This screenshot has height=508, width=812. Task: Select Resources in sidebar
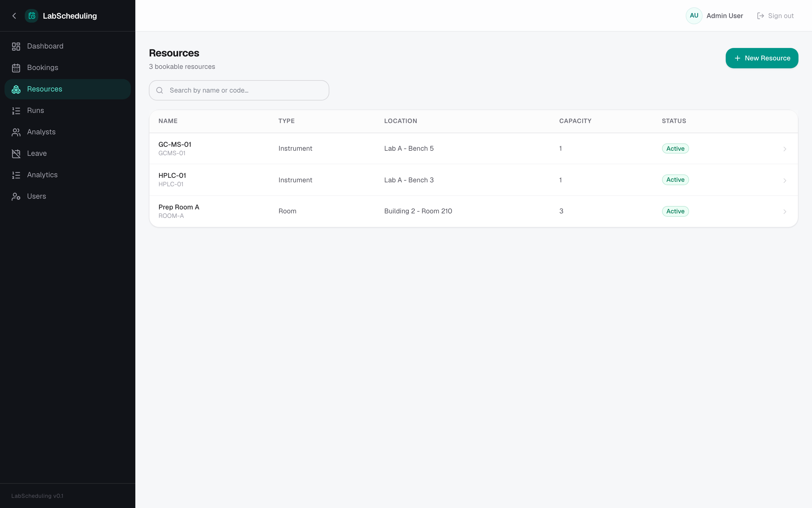[x=67, y=89]
